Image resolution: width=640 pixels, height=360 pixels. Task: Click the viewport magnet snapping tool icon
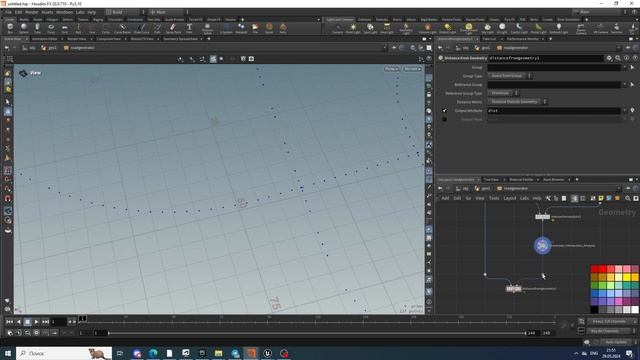coord(8,199)
